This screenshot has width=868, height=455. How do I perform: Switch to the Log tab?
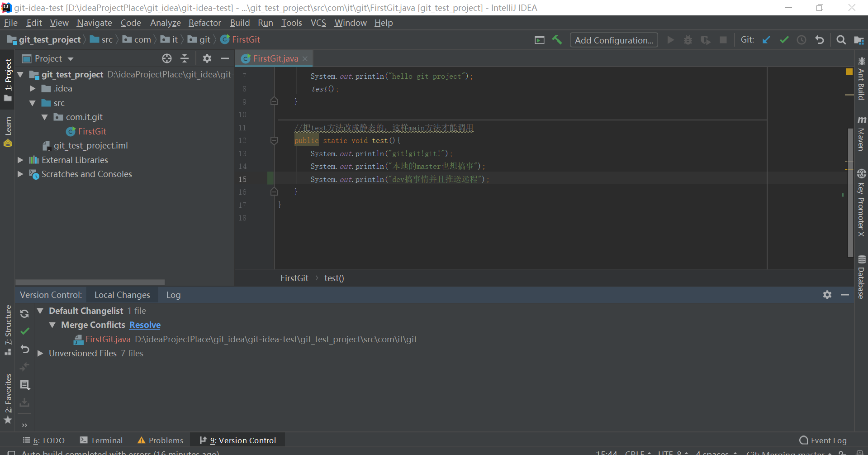tap(173, 295)
